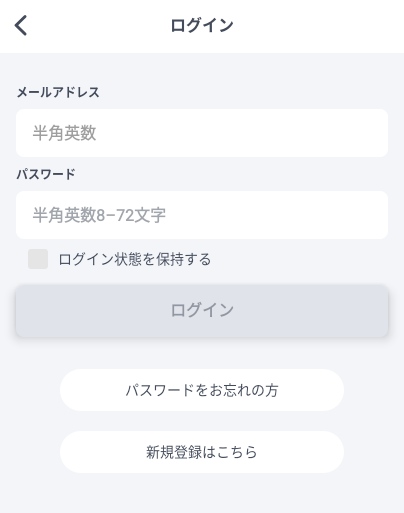Click the gray ログイン submit button

(x=202, y=311)
